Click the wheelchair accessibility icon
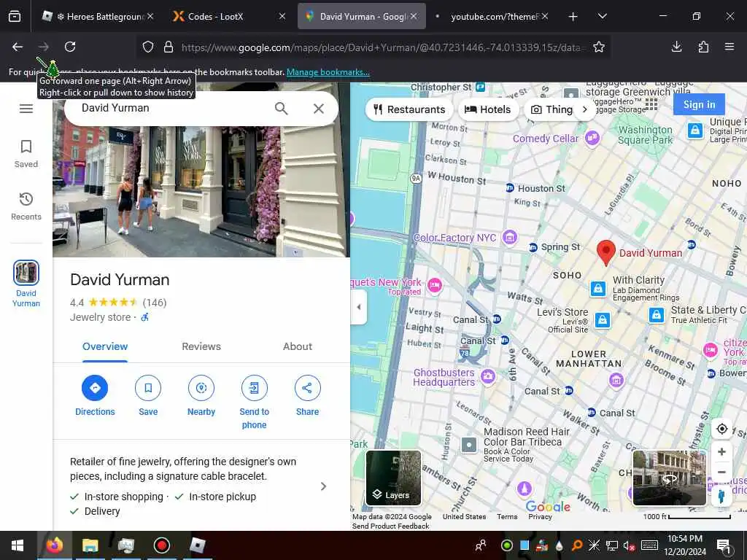Screen dimensions: 747x560 pos(145,317)
